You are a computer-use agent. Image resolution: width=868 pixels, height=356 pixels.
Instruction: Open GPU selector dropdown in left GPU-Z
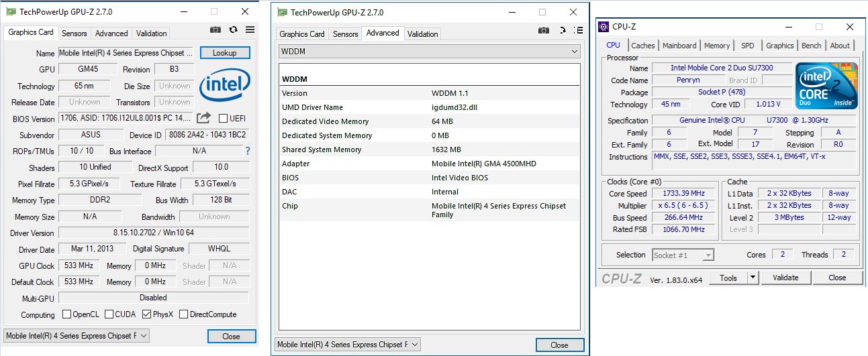click(77, 335)
